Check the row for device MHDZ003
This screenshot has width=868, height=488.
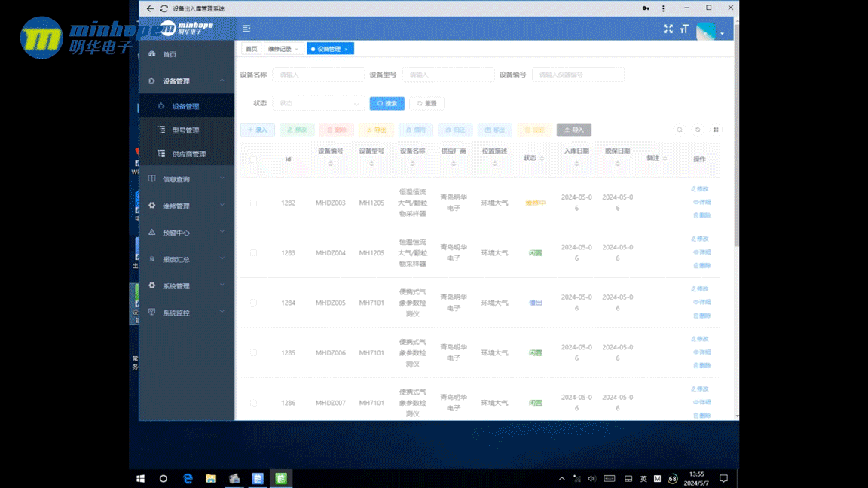(x=253, y=203)
